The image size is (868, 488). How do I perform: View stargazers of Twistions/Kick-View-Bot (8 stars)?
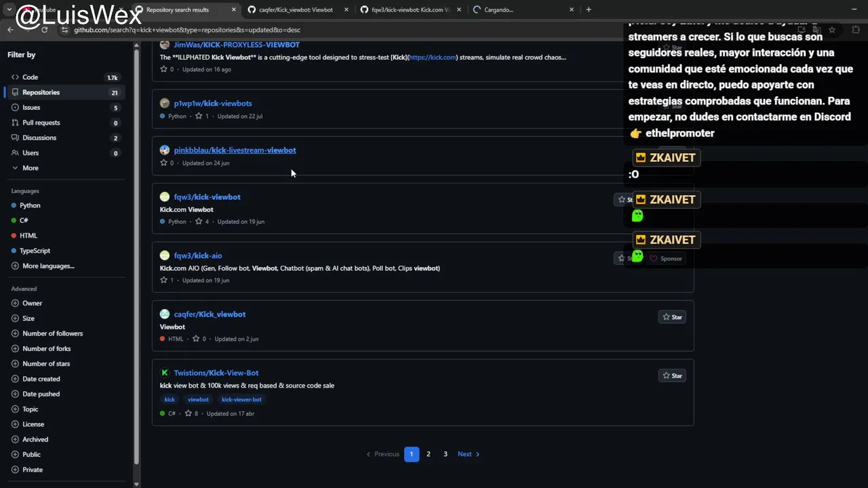click(191, 413)
